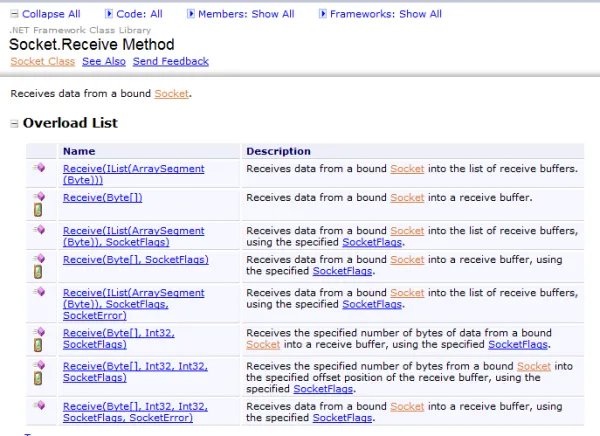Screen dimensions: 600x436
Task: Collapse all sections with Collapse All
Action: (50, 14)
